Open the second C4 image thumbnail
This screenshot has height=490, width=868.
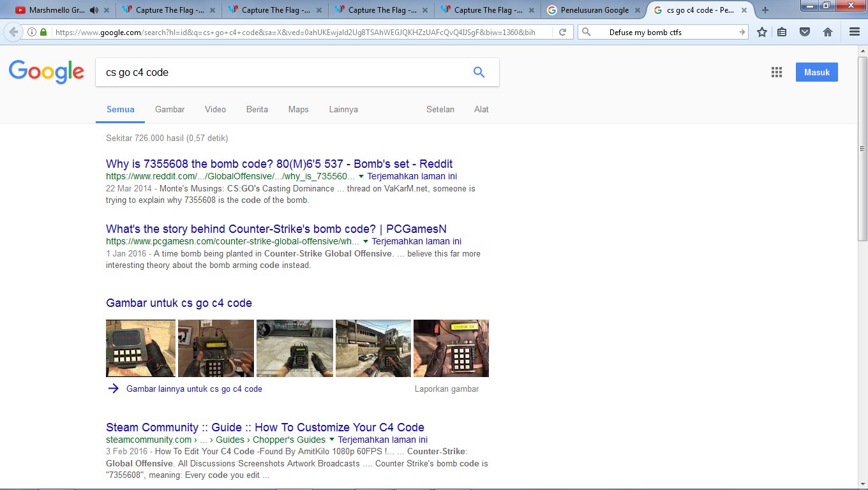tap(216, 348)
